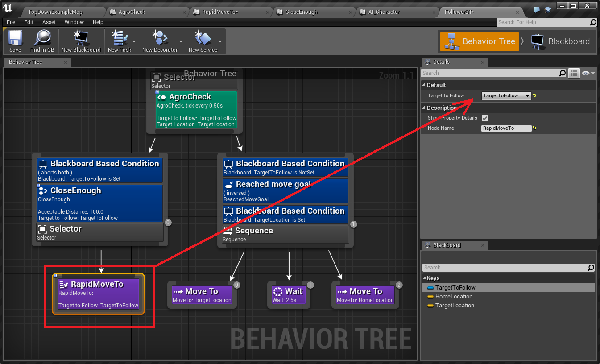Viewport: 600px width, 364px height.
Task: Open the Asset menu
Action: click(x=49, y=22)
